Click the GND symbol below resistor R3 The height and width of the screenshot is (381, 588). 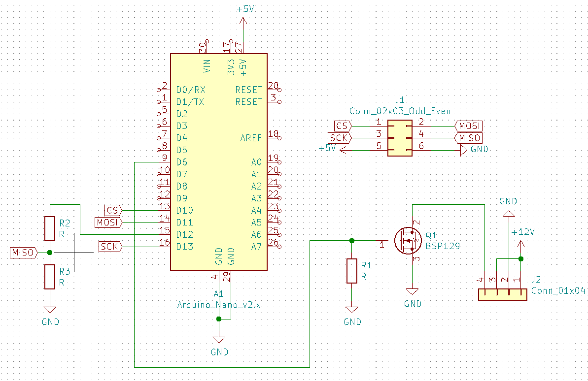click(x=50, y=310)
